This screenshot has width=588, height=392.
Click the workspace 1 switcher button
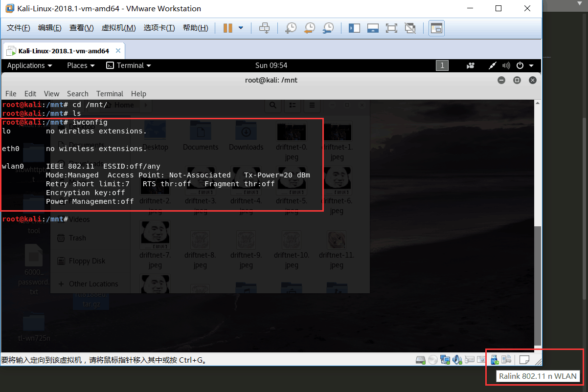442,65
